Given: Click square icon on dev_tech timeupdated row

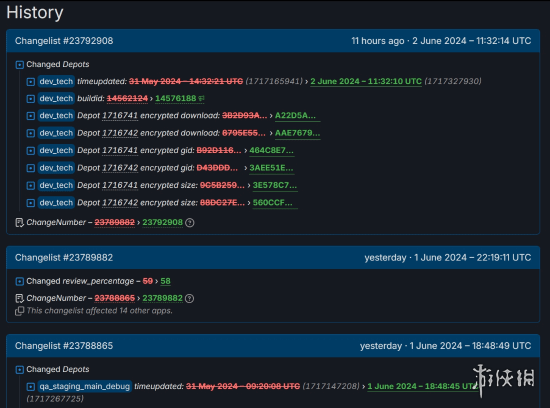Looking at the screenshot, I should [31, 82].
